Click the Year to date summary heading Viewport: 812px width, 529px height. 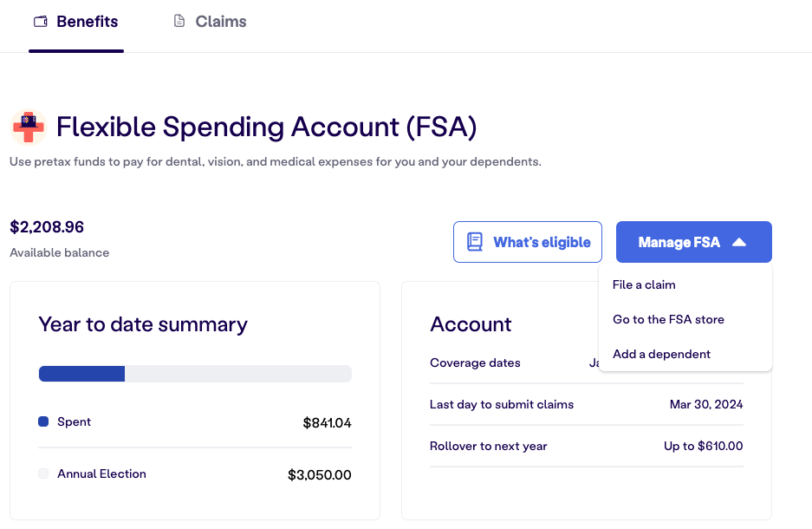coord(143,324)
